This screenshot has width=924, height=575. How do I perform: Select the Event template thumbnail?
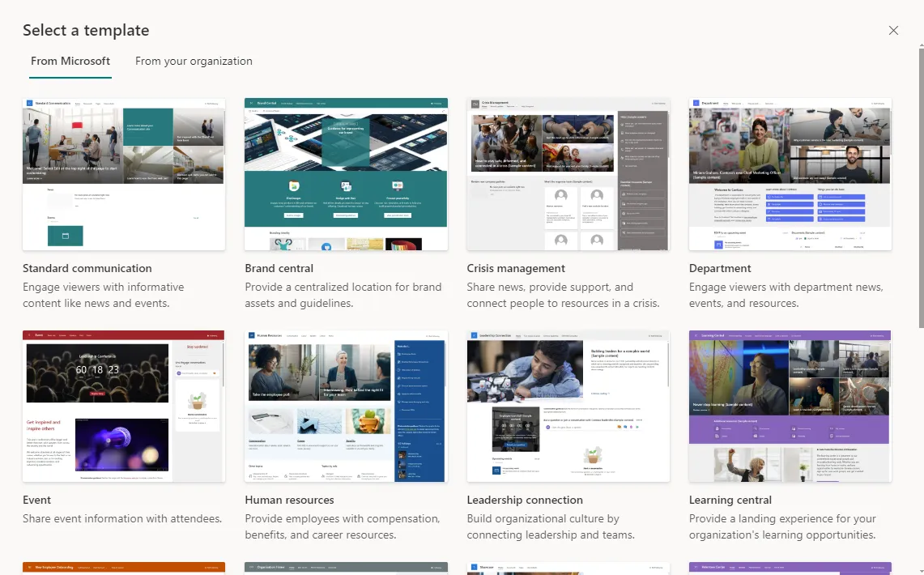(124, 407)
